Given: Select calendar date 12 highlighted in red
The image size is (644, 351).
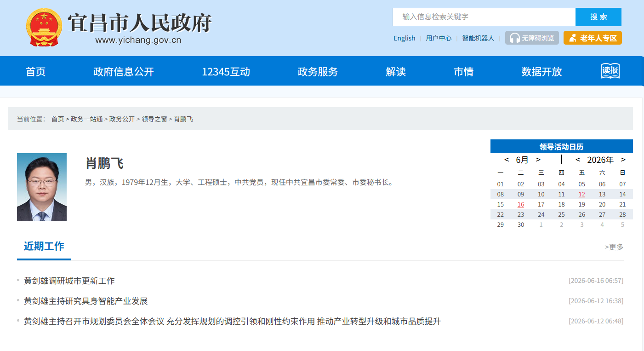Looking at the screenshot, I should 581,194.
